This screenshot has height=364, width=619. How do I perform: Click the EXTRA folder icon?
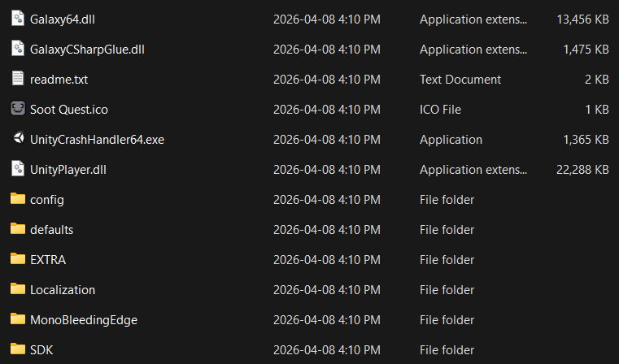[18, 259]
